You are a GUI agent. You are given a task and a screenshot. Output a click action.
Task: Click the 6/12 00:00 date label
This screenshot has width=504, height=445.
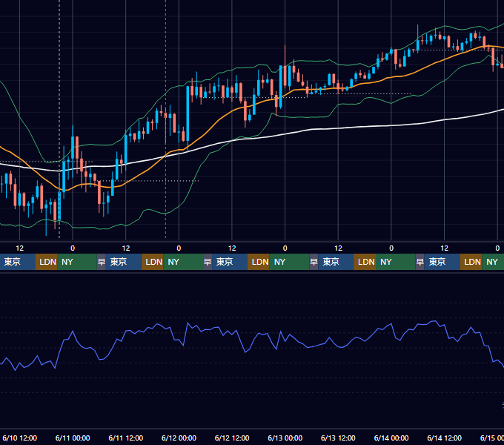(x=179, y=438)
